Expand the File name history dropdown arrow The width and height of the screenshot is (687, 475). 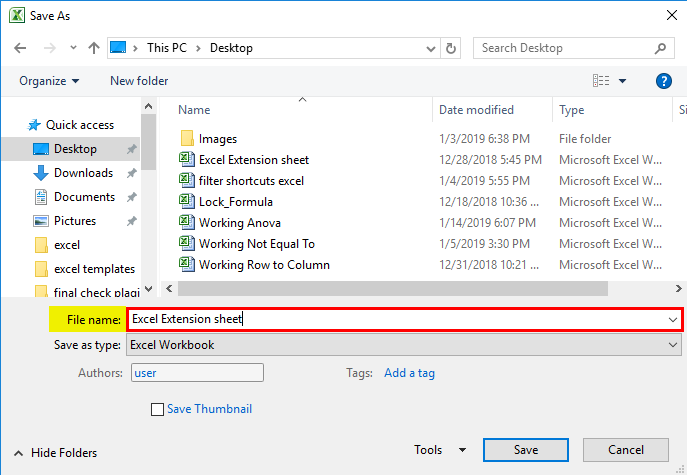point(672,320)
